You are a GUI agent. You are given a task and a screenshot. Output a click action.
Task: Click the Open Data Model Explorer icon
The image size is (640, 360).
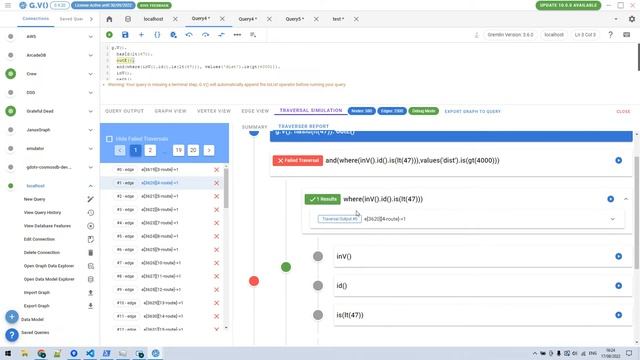pyautogui.click(x=91, y=279)
